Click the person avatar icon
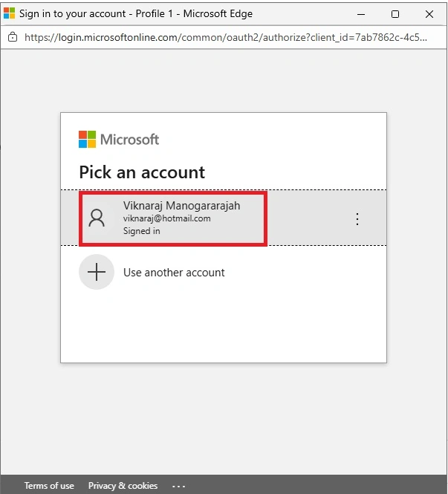Viewport: 448px width, 494px height. tap(97, 218)
